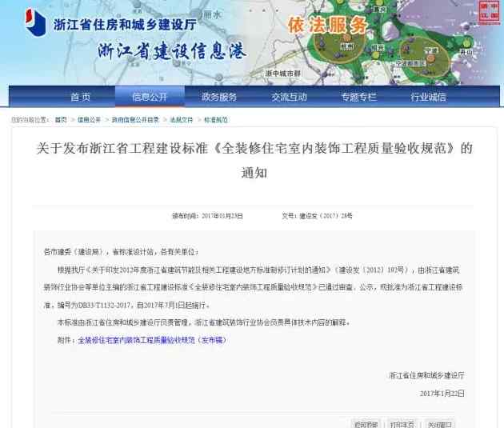Click the 打印本页 button
504x428 pixels.
click(402, 425)
